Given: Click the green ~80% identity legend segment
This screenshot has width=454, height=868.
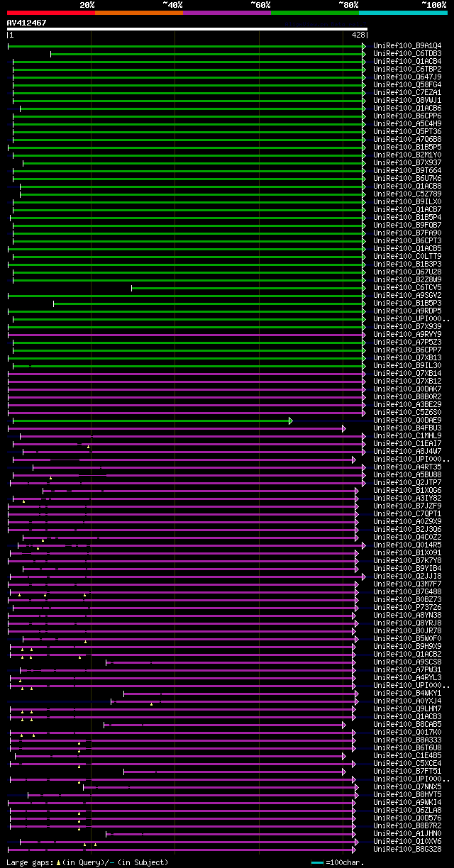Looking at the screenshot, I should [x=314, y=13].
